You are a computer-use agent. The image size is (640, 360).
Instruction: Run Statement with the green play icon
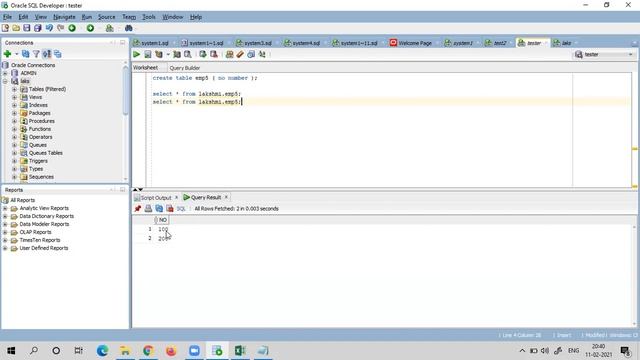point(136,54)
